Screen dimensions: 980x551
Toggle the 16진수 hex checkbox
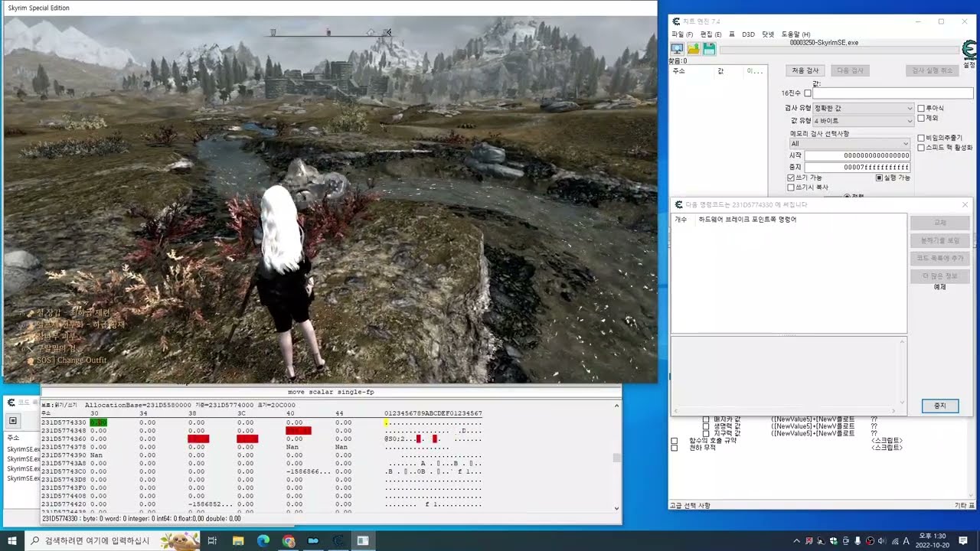[x=807, y=93]
